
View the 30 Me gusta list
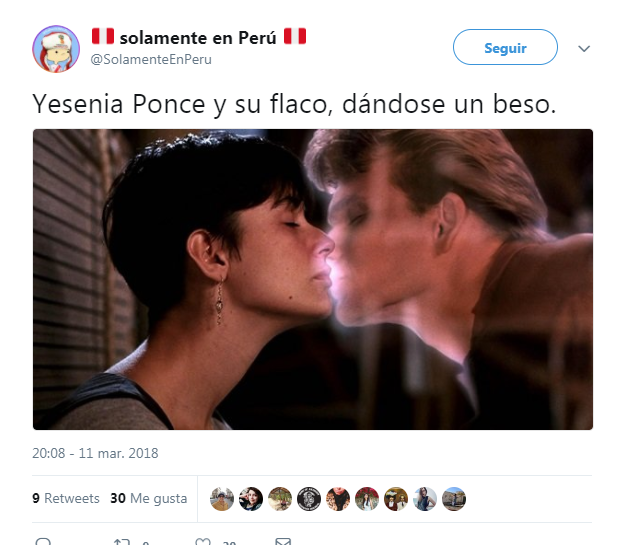pyautogui.click(x=149, y=498)
